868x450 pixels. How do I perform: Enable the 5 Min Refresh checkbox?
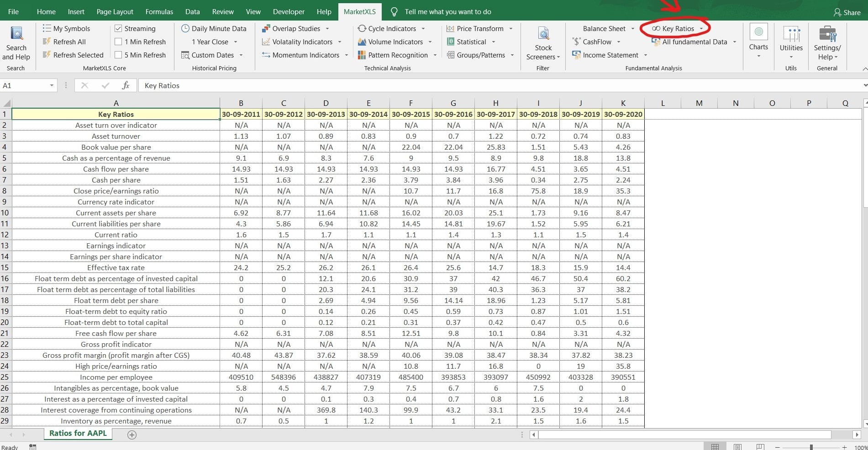tap(118, 55)
